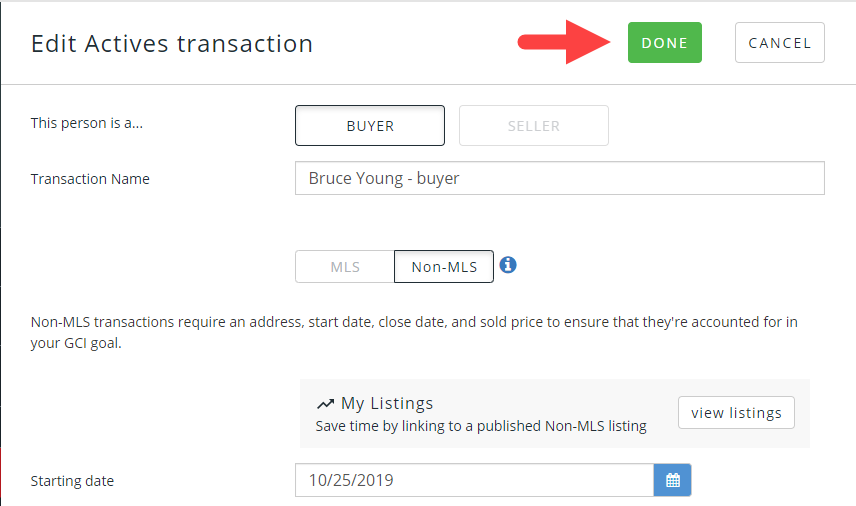Switch the person type to SELLER
Image resolution: width=856 pixels, height=506 pixels.
(534, 126)
